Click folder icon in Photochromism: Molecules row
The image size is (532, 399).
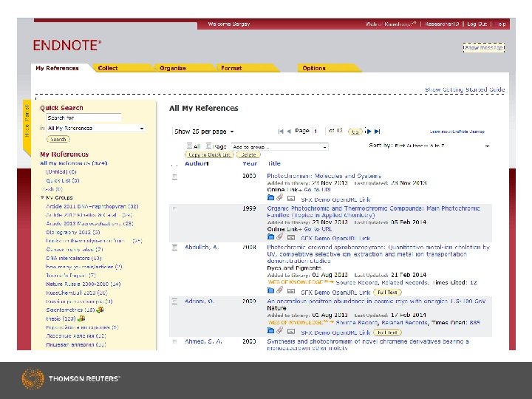(270, 198)
